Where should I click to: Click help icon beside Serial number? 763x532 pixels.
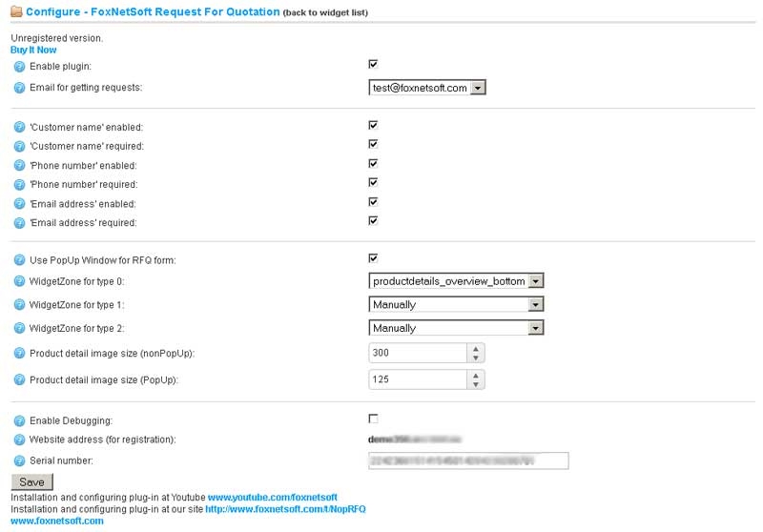(19, 461)
